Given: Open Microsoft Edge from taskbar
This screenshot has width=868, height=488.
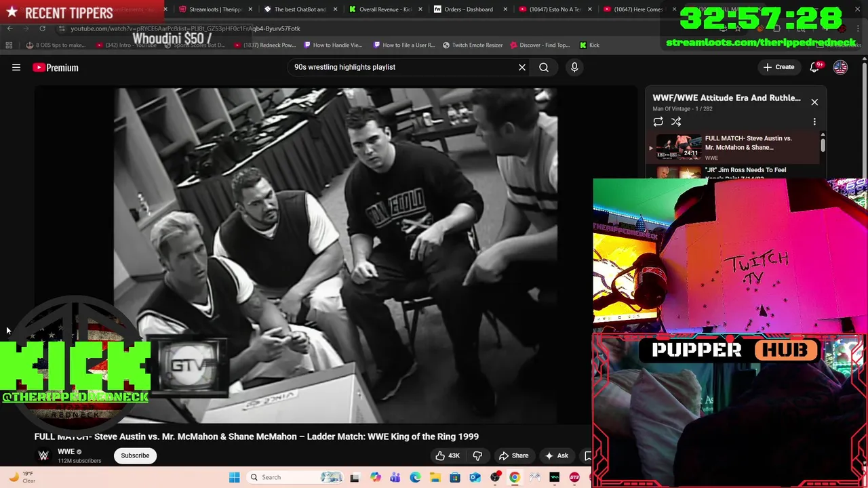Looking at the screenshot, I should point(415,477).
